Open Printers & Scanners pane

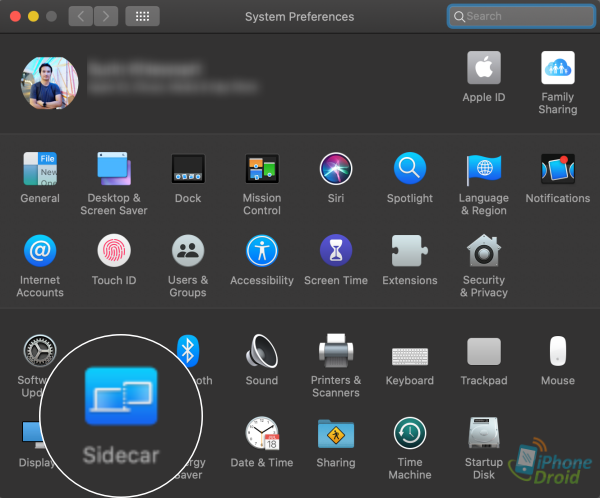(x=335, y=351)
